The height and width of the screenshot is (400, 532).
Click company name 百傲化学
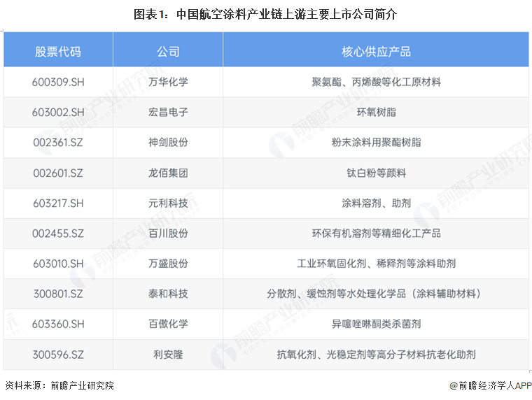[x=168, y=323]
